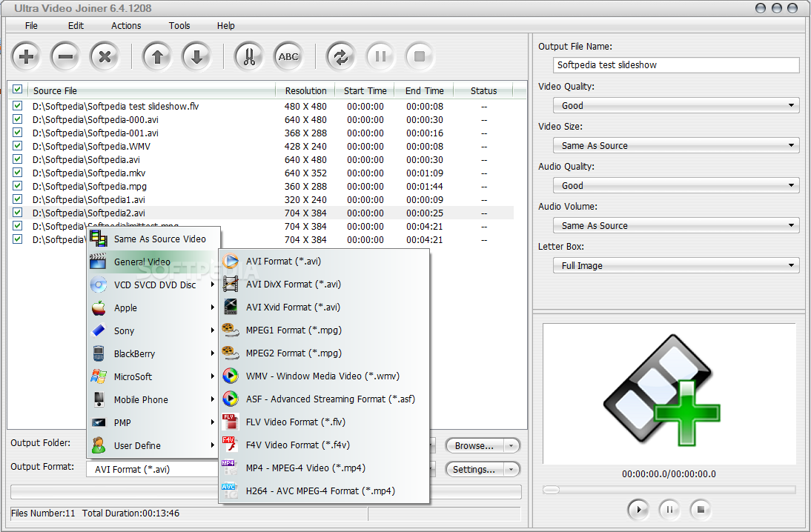This screenshot has height=532, width=811.
Task: Click the toolbar pause button
Action: pos(380,56)
